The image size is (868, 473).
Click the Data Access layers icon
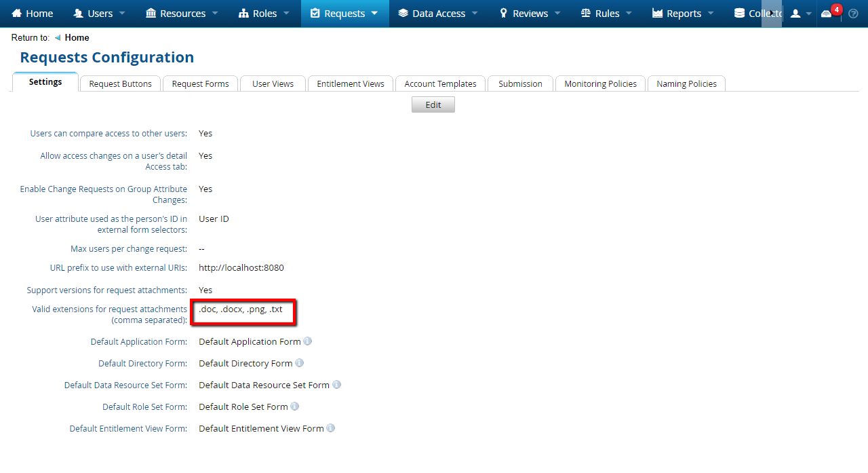tap(404, 13)
